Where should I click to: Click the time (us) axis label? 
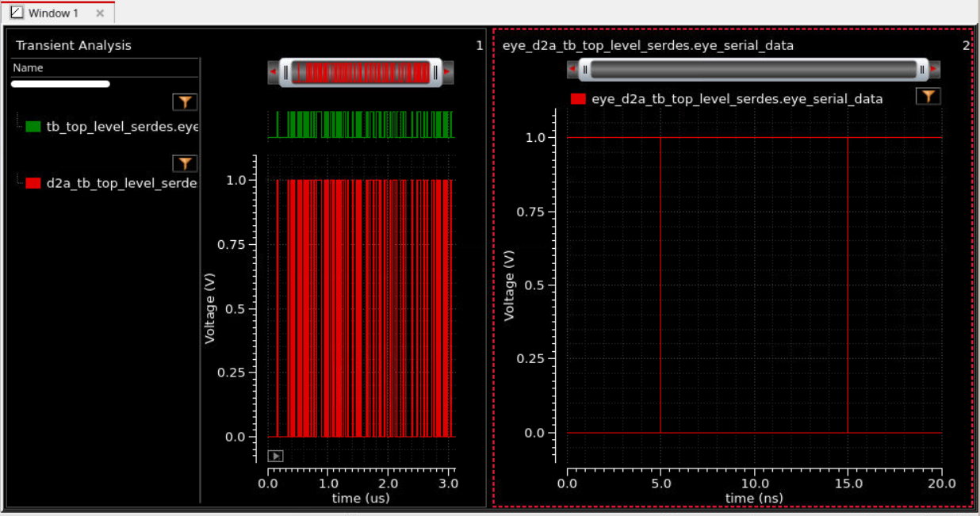coord(361,498)
